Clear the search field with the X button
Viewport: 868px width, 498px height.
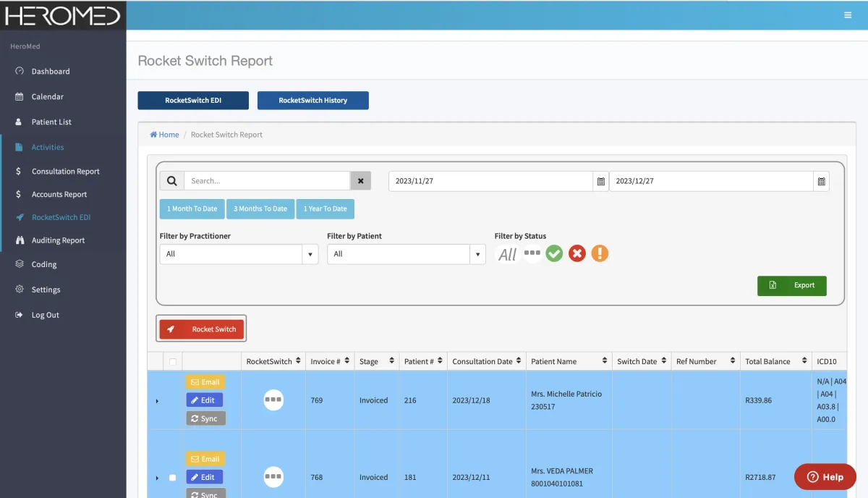361,181
